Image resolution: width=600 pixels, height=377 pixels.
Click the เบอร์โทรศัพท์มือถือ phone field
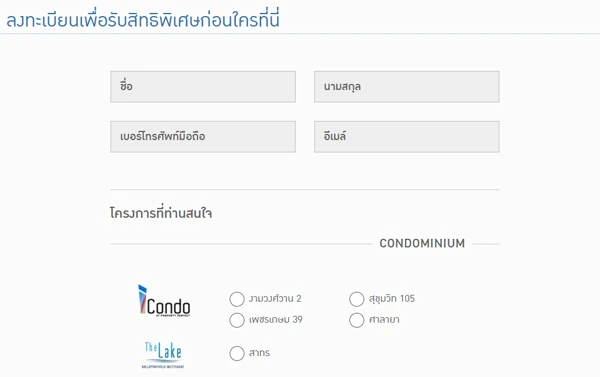click(203, 137)
